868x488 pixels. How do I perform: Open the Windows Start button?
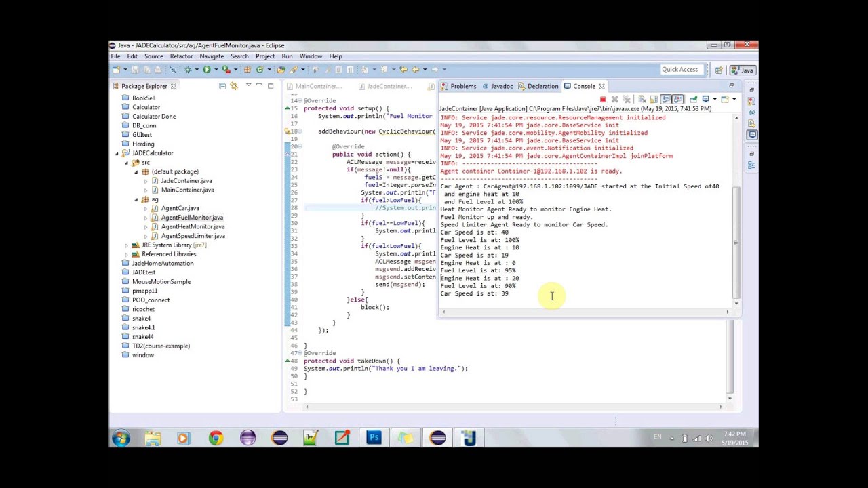point(121,438)
